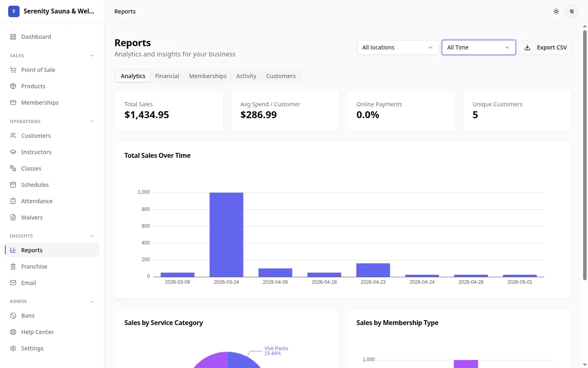The height and width of the screenshot is (368, 588).
Task: Click the 2026-04-23 sales bar
Action: point(373,270)
